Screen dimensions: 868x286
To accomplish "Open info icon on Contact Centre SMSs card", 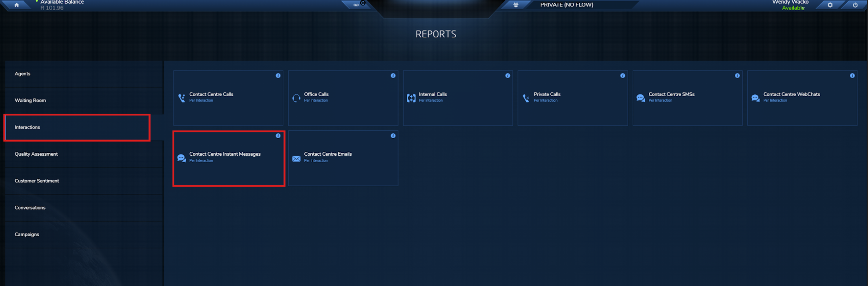I will click(737, 76).
